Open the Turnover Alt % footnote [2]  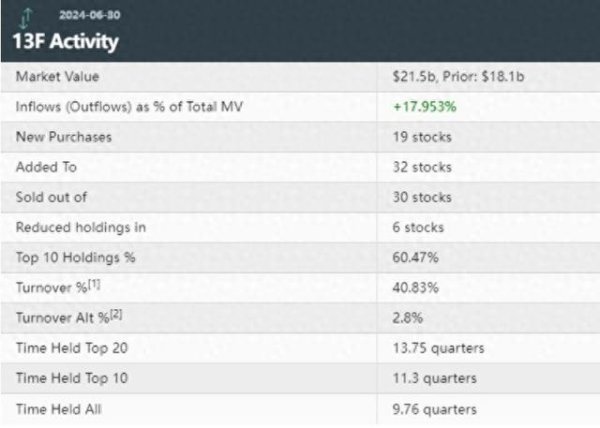(116, 314)
